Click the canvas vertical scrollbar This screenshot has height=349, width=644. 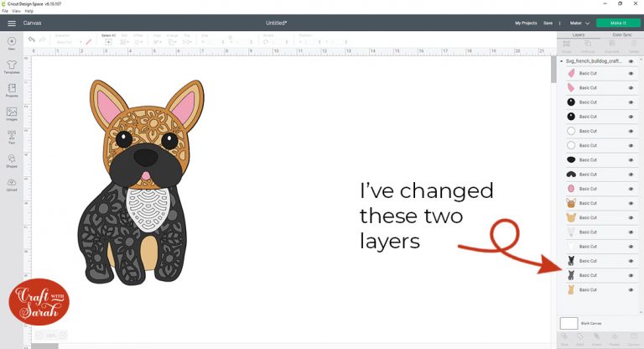pyautogui.click(x=553, y=70)
